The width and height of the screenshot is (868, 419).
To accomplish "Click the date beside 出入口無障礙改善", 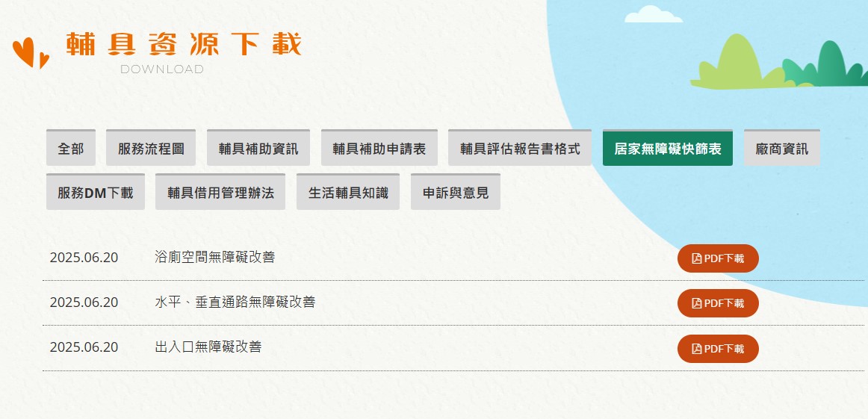I will click(x=84, y=347).
